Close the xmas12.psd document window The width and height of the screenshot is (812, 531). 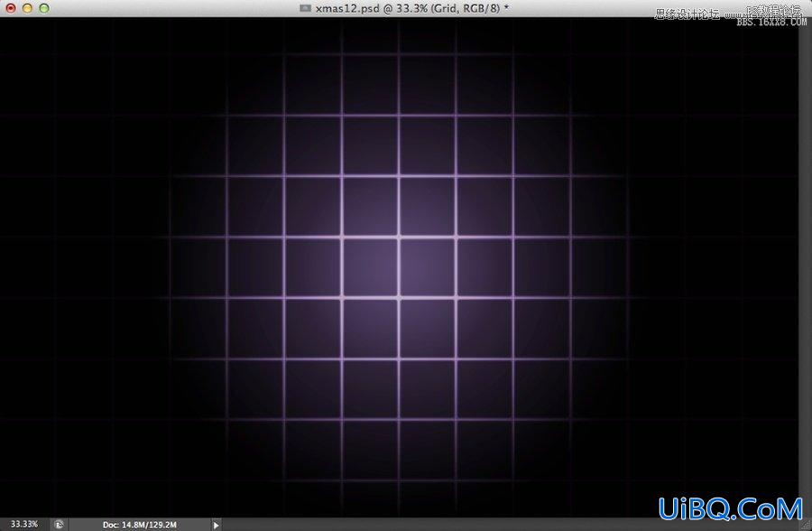[10, 8]
